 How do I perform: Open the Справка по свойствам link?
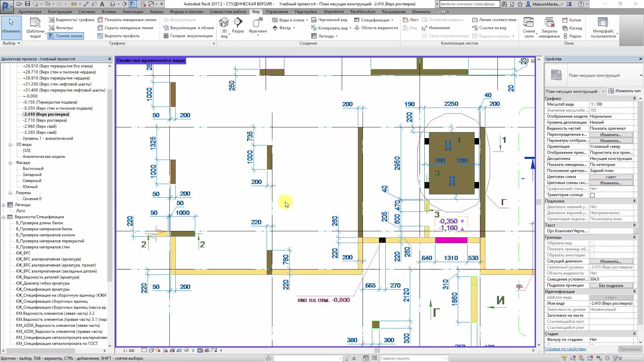[x=566, y=349]
